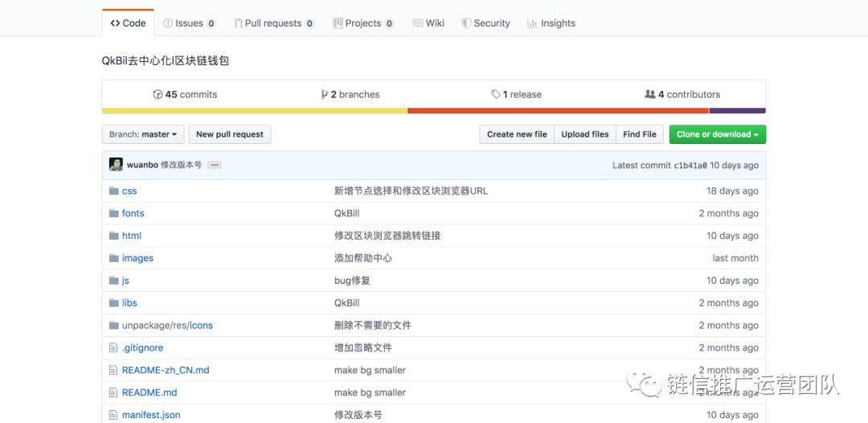Click the file icon beside README.md
Image resolution: width=868 pixels, height=423 pixels.
113,393
